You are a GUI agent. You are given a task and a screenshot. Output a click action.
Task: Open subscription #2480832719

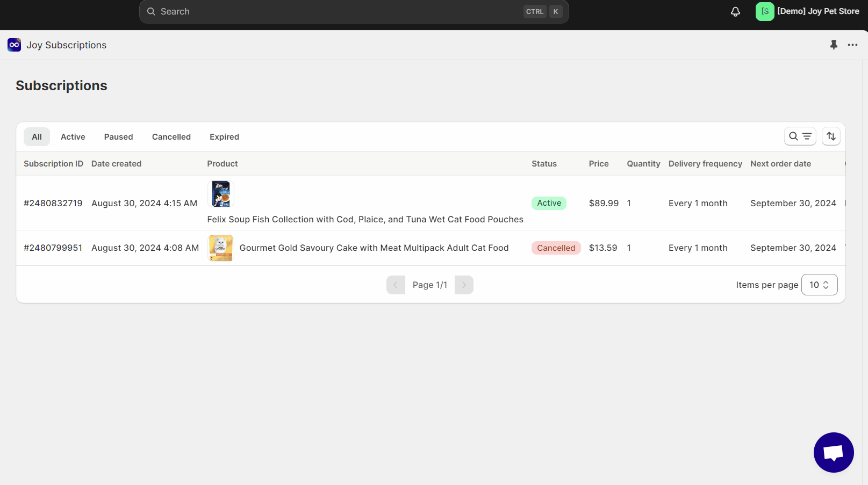[x=53, y=203]
